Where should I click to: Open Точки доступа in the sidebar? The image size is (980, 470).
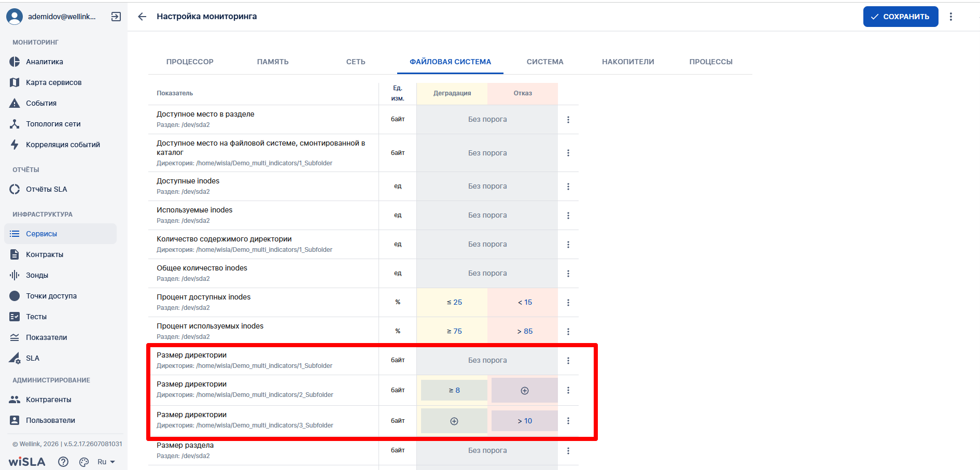[60, 296]
